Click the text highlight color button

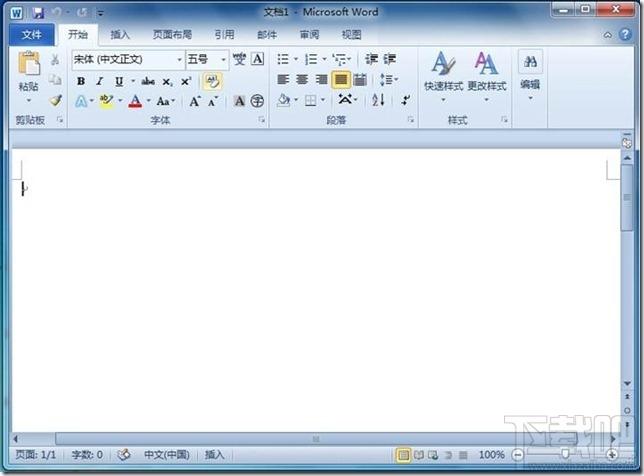107,101
